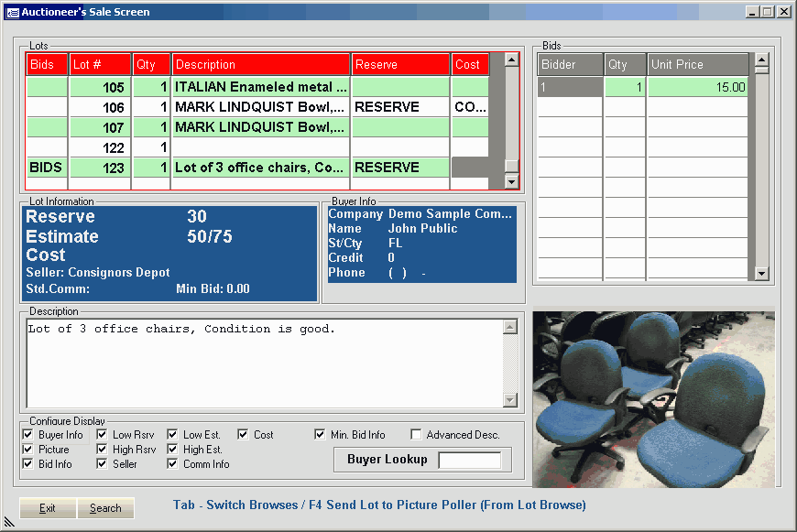Select lot number 106 cell
The width and height of the screenshot is (797, 532).
(100, 107)
